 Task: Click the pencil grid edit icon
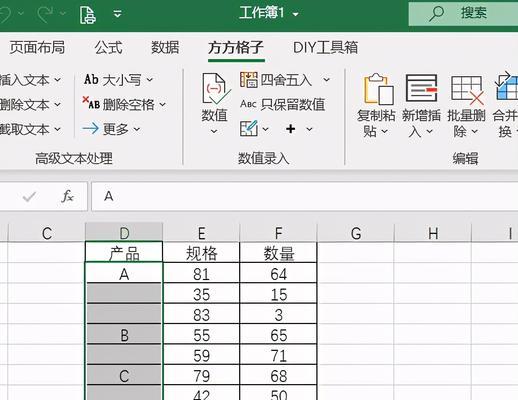[249, 128]
